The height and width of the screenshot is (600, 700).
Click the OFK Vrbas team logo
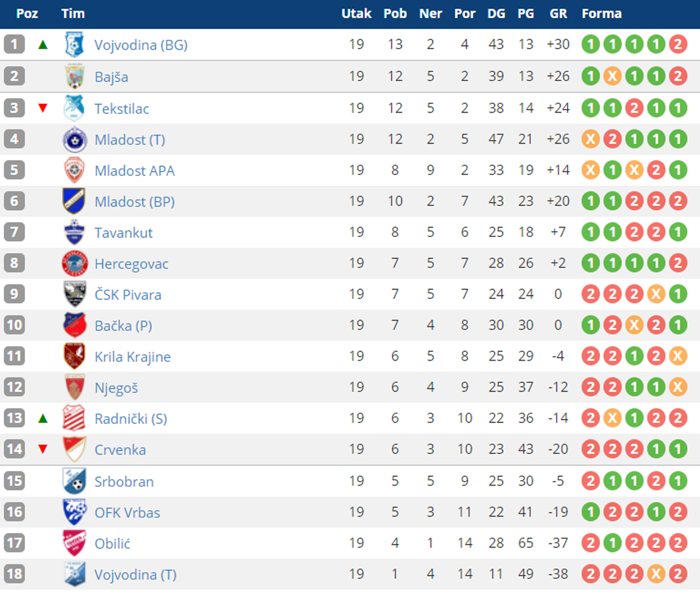point(74,512)
